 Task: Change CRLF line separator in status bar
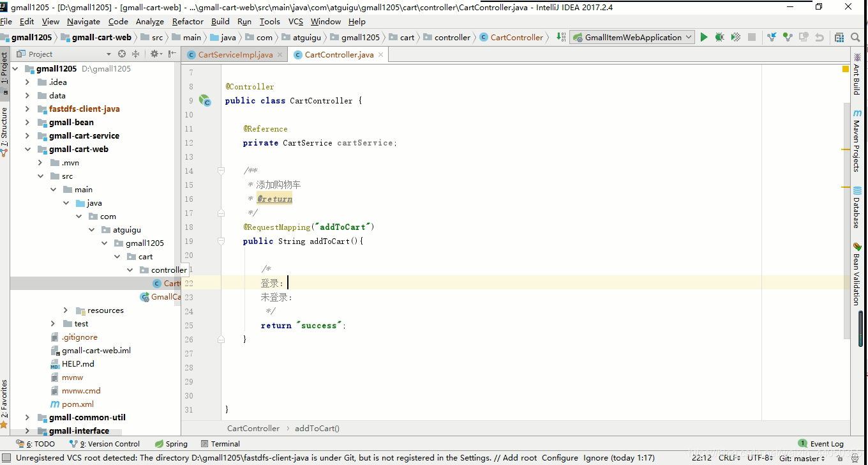coord(729,457)
